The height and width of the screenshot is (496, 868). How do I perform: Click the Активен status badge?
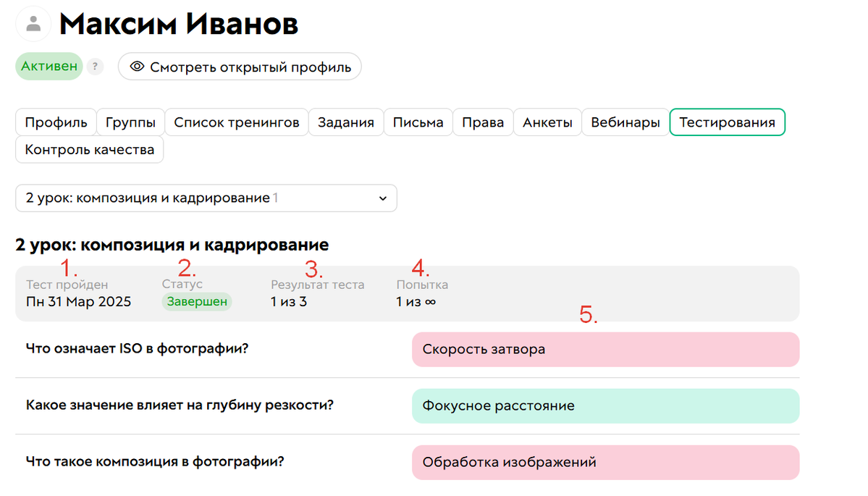click(x=49, y=66)
